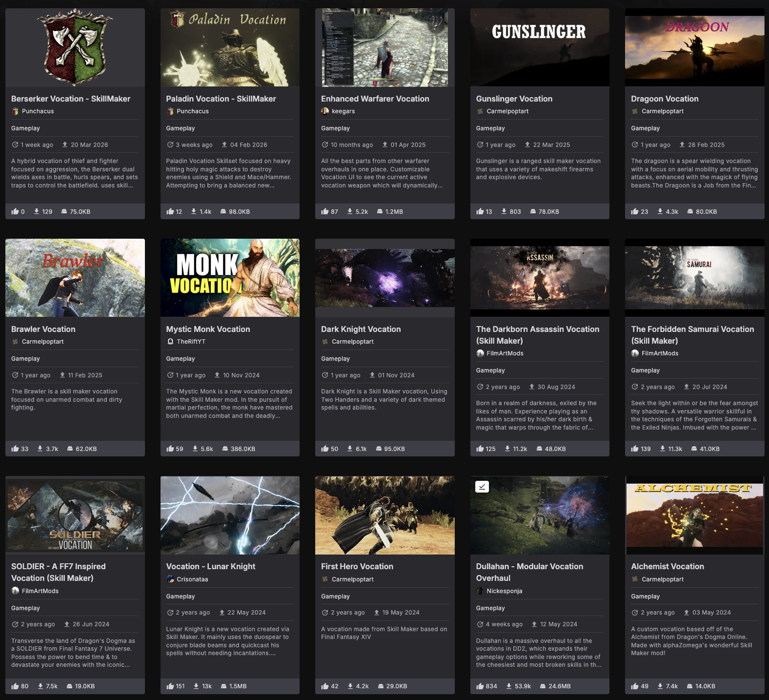Open the Gunslinger Vocation title link
Image resolution: width=769 pixels, height=700 pixels.
514,99
